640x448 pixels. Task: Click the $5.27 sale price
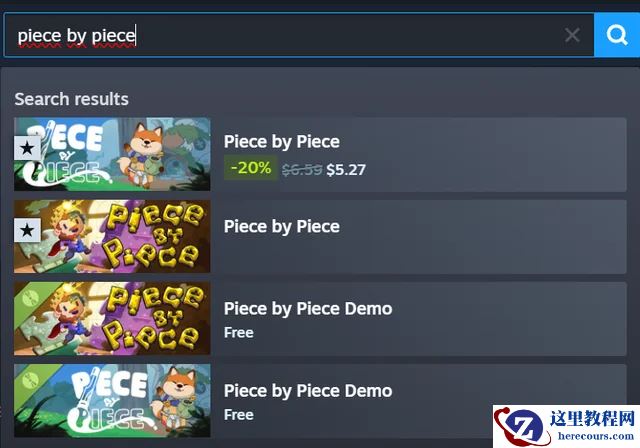346,170
